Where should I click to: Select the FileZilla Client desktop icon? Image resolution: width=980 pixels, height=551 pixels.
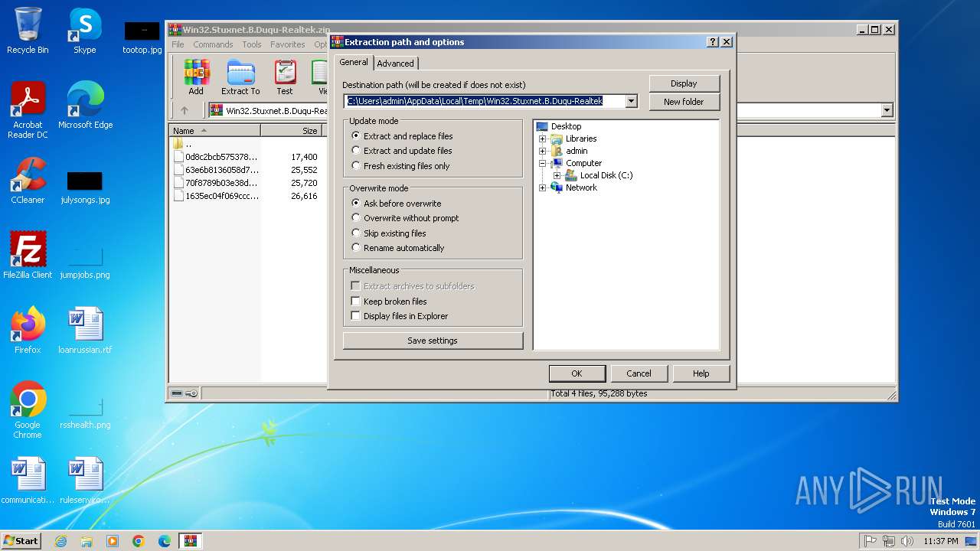coord(28,255)
